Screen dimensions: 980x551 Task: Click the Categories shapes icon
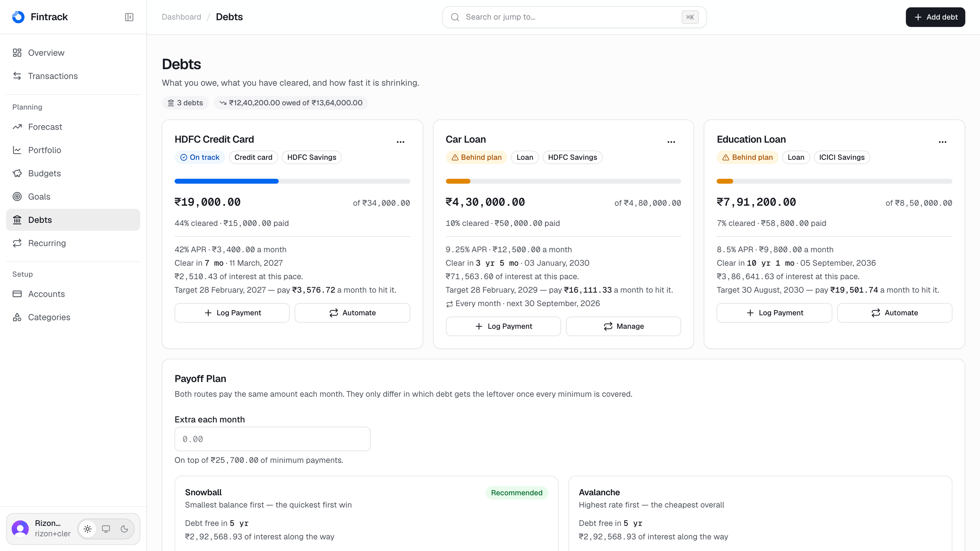click(x=17, y=317)
